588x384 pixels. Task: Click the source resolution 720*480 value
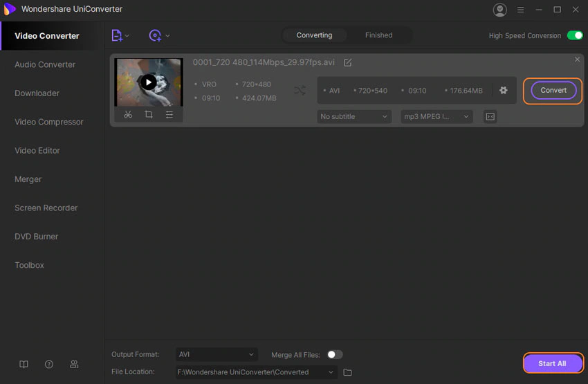[x=256, y=84]
